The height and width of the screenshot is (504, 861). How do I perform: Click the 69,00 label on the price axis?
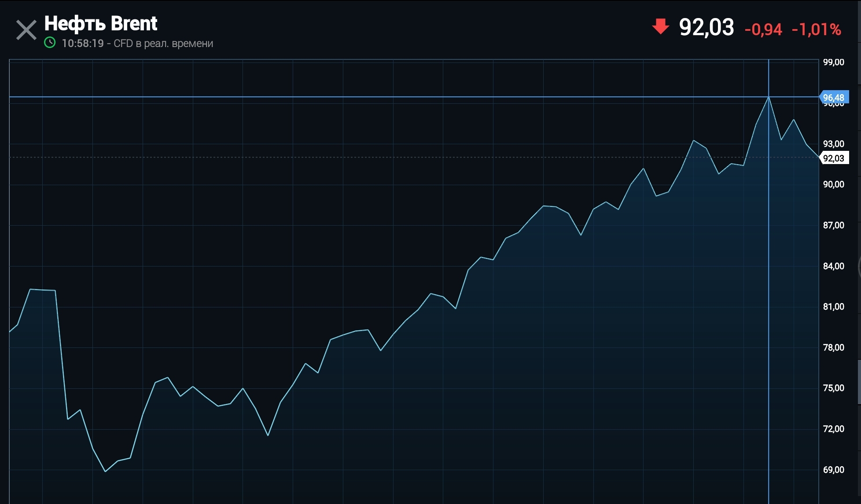tap(834, 470)
